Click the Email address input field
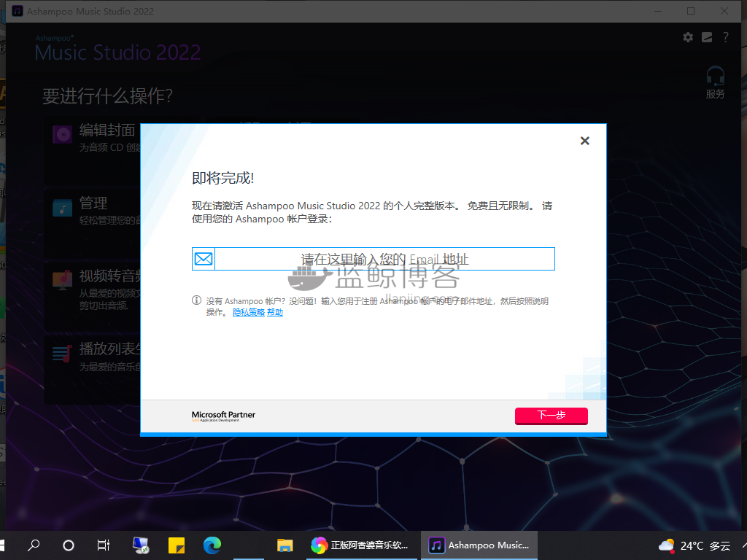The image size is (747, 560). point(384,259)
